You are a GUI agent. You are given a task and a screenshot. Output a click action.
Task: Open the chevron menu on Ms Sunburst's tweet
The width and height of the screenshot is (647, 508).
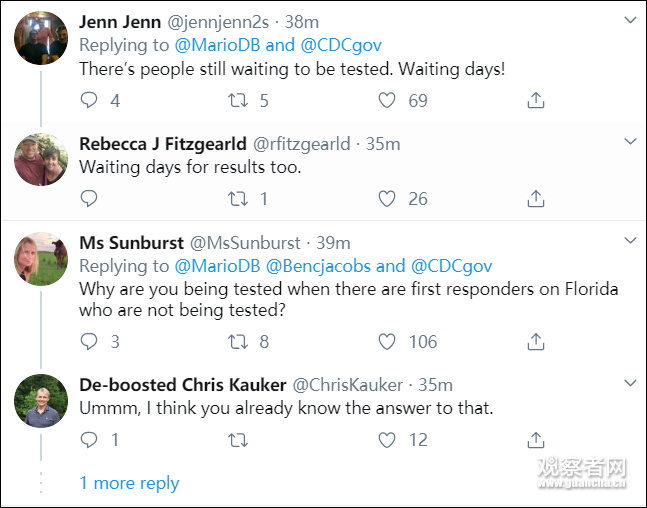point(630,242)
